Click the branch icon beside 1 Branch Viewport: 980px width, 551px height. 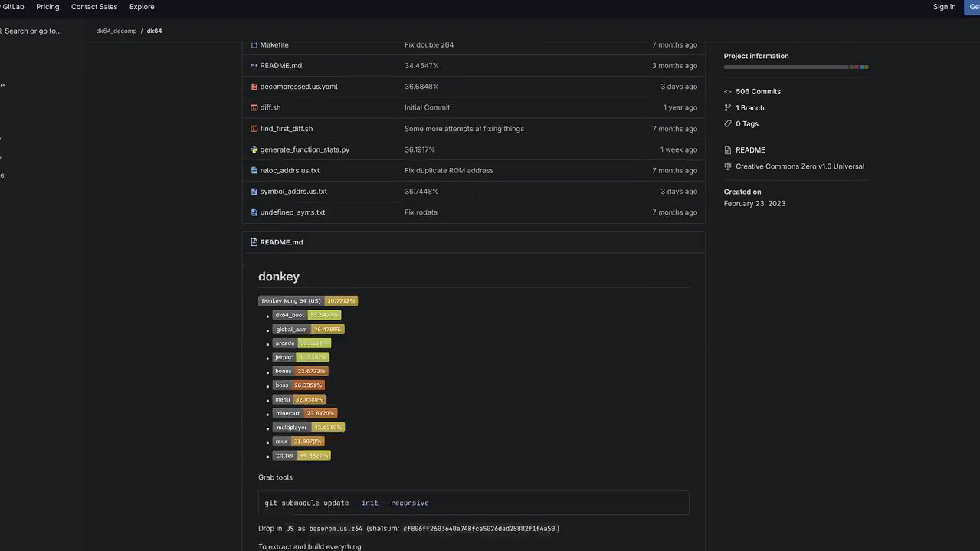(x=728, y=108)
